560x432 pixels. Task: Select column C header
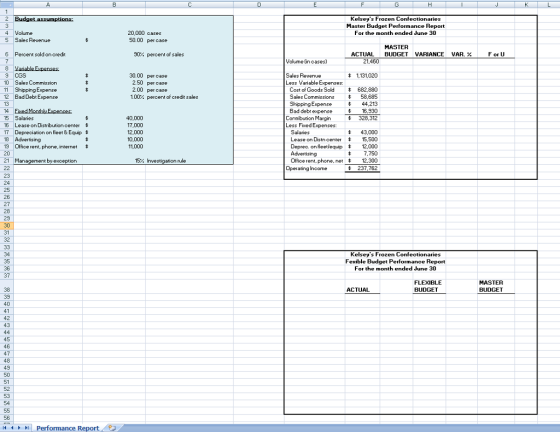[x=190, y=4]
